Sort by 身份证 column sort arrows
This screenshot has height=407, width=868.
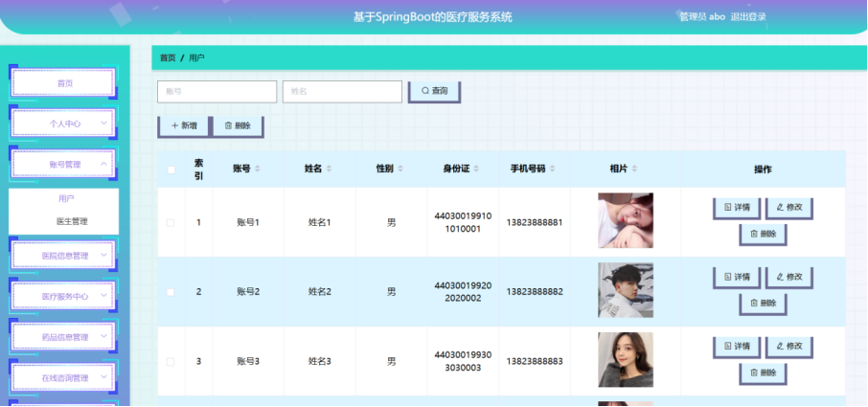coord(476,169)
